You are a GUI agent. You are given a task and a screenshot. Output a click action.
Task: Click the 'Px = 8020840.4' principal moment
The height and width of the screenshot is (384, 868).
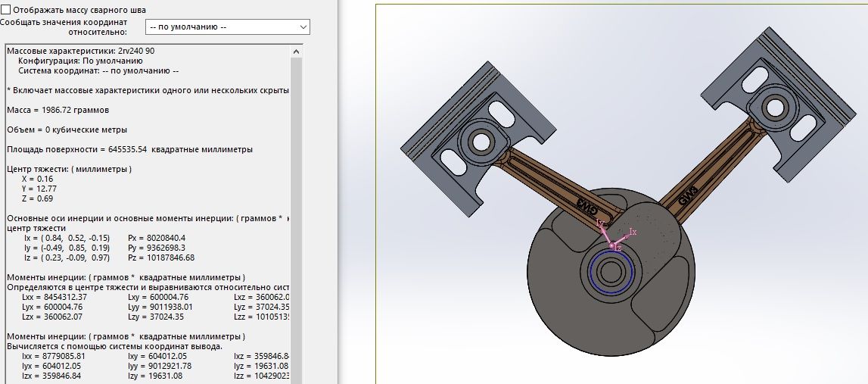(x=157, y=239)
